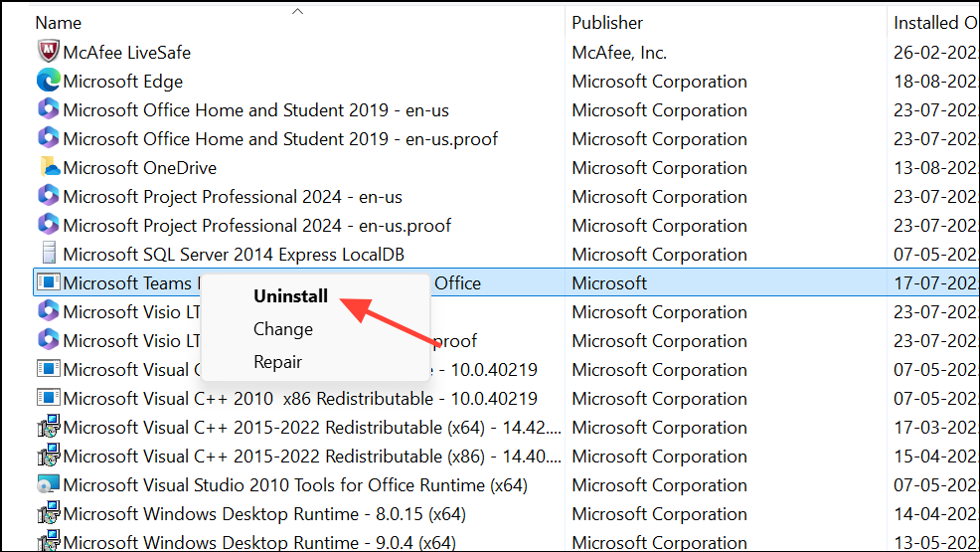The height and width of the screenshot is (552, 980).
Task: Click the Microsoft Edge browser icon
Action: point(48,81)
